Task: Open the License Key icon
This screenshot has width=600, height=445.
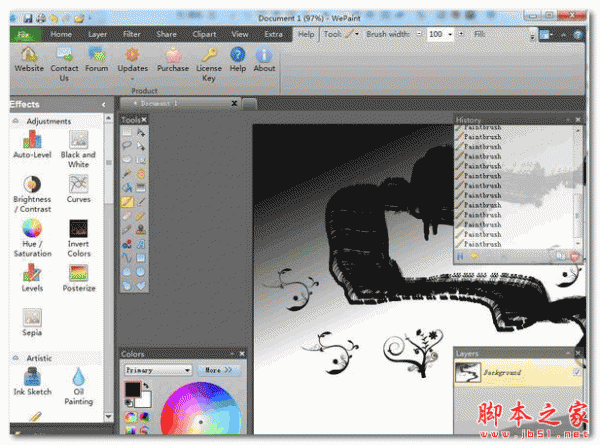Action: coord(209,55)
